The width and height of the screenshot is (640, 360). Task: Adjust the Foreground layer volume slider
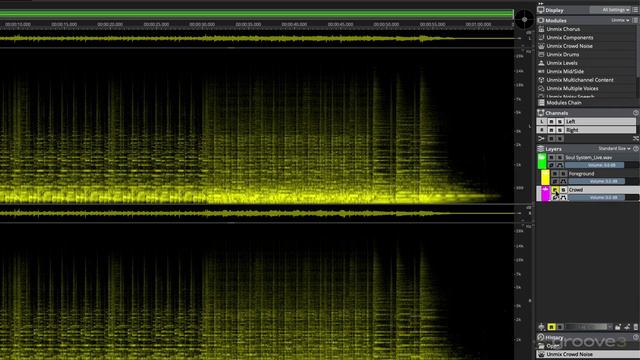click(603, 181)
